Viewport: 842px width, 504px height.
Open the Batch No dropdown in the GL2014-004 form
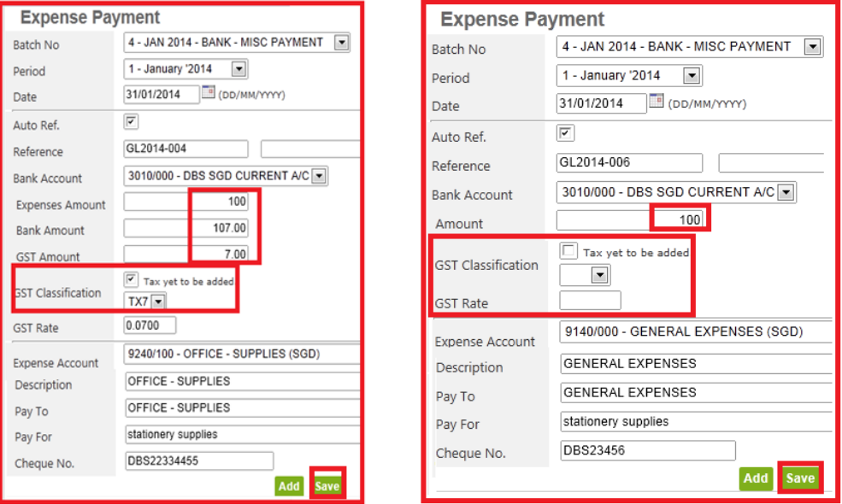[x=341, y=42]
